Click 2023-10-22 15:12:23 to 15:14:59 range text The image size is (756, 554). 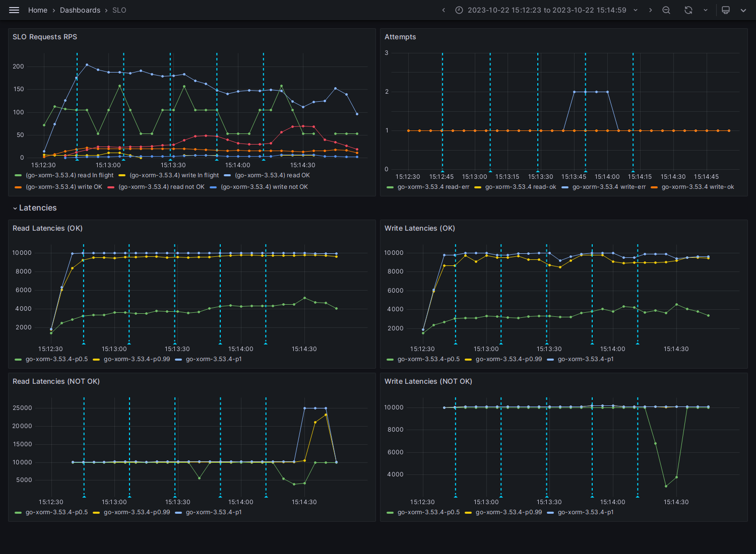(x=547, y=10)
